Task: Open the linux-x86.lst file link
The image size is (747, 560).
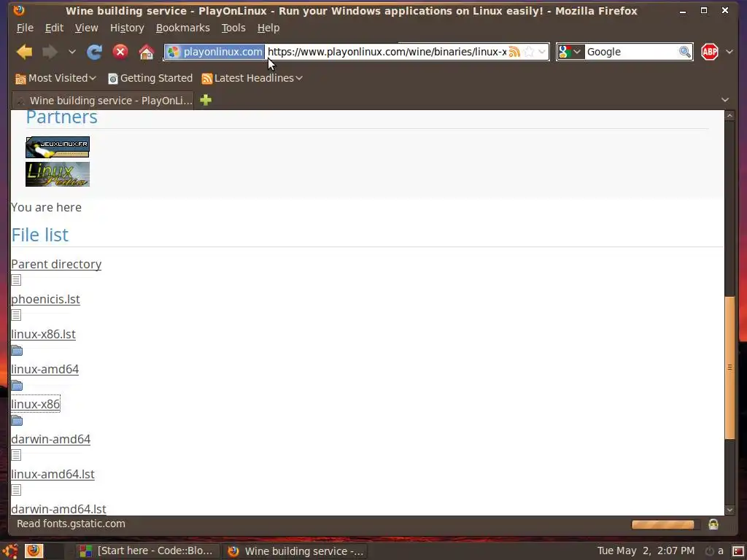Action: point(43,334)
